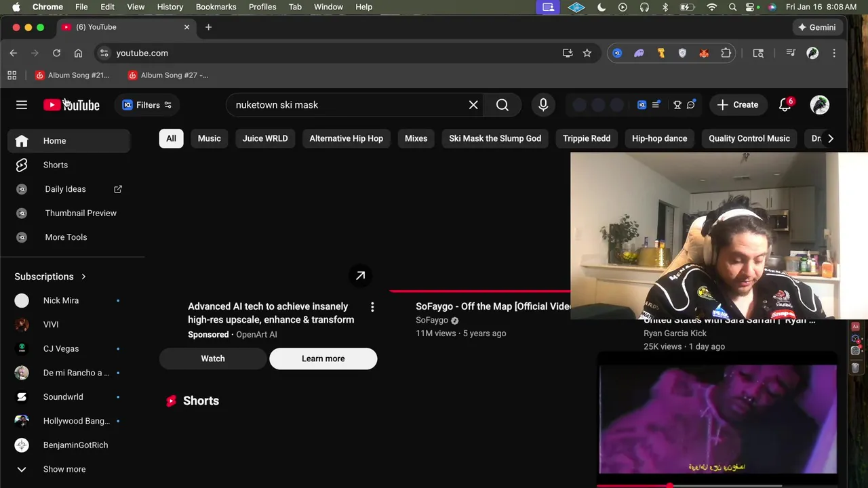Image resolution: width=868 pixels, height=488 pixels.
Task: Open the SoFaygo channel link
Action: pos(432,320)
